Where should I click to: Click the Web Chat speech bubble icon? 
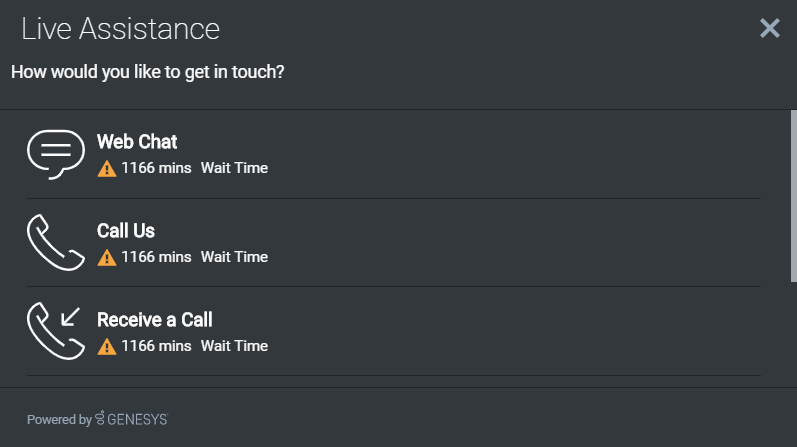(x=56, y=154)
